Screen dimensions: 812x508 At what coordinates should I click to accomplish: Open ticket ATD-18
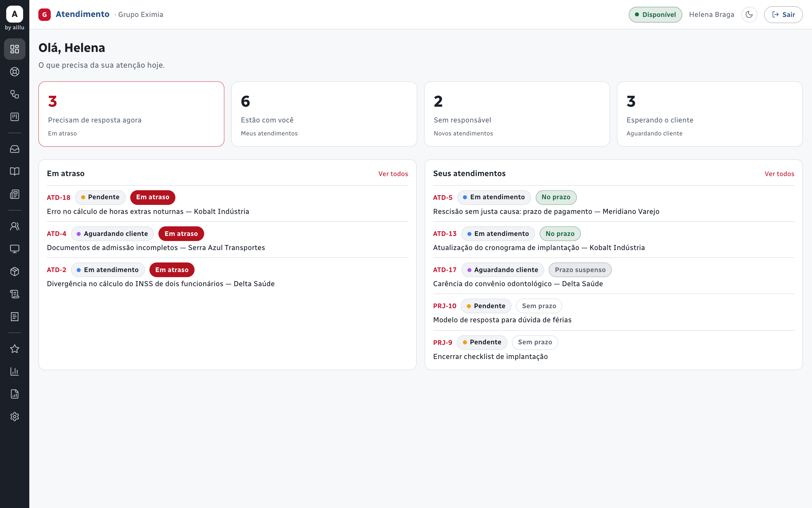pos(59,198)
